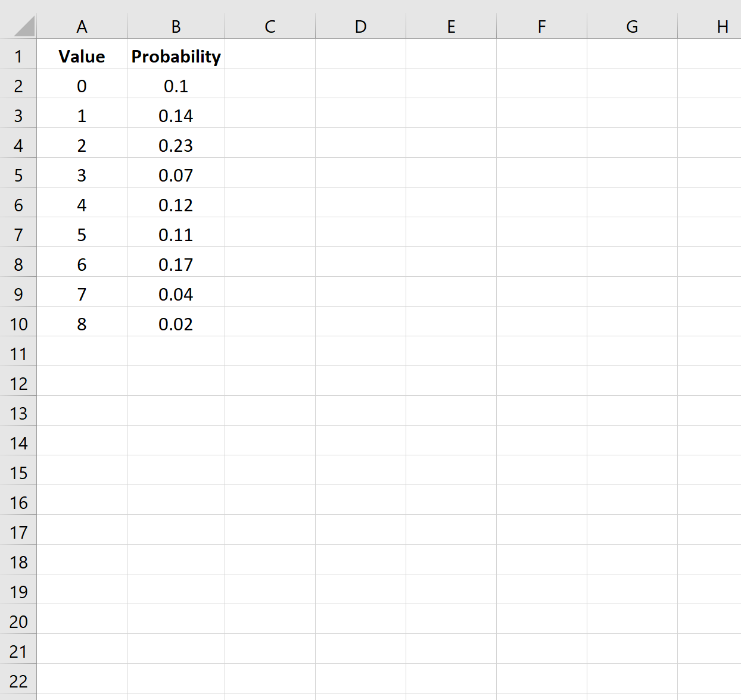741x700 pixels.
Task: Select column A header
Action: (x=82, y=26)
